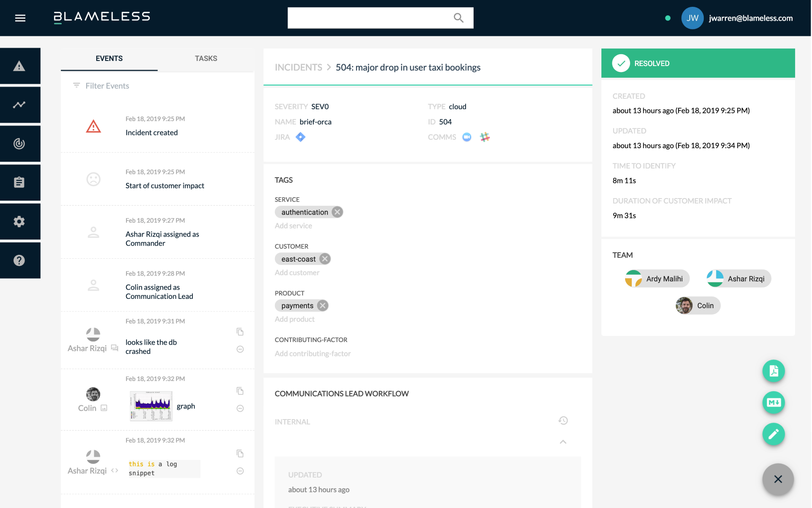Click the green edit pencil button
Viewport: 812px width, 508px height.
[x=774, y=434]
